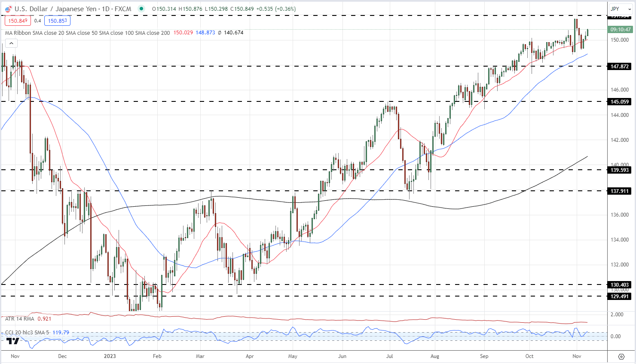Click the 2.000 ATR pane axis label

point(617,315)
